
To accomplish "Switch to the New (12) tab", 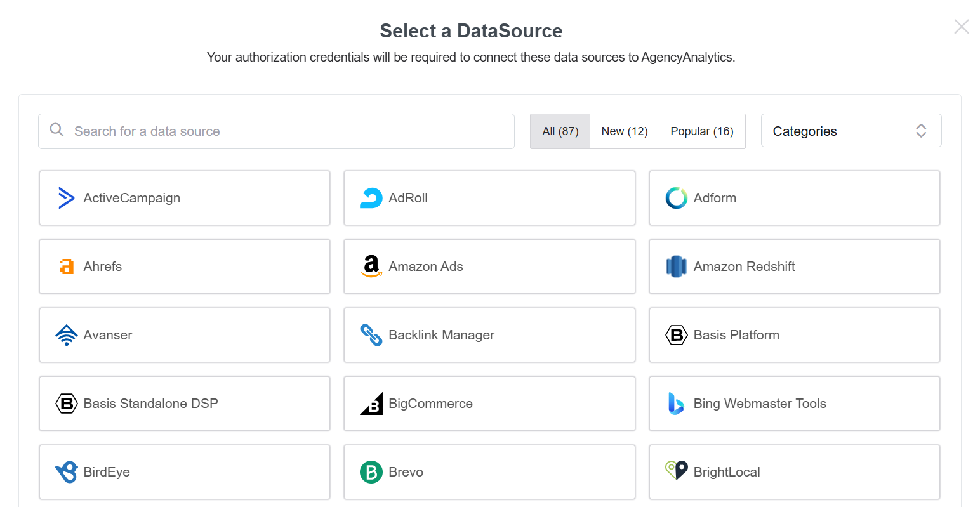I will click(625, 131).
